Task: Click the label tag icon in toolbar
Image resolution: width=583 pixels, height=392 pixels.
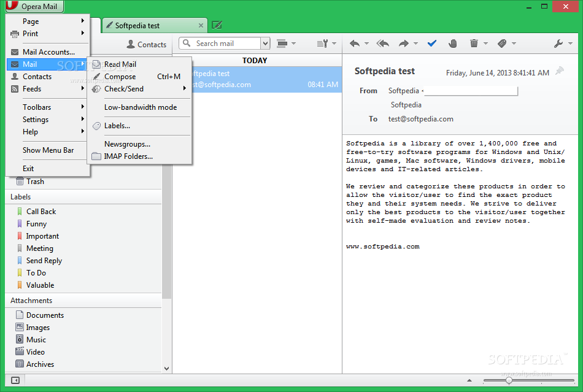Action: (502, 44)
